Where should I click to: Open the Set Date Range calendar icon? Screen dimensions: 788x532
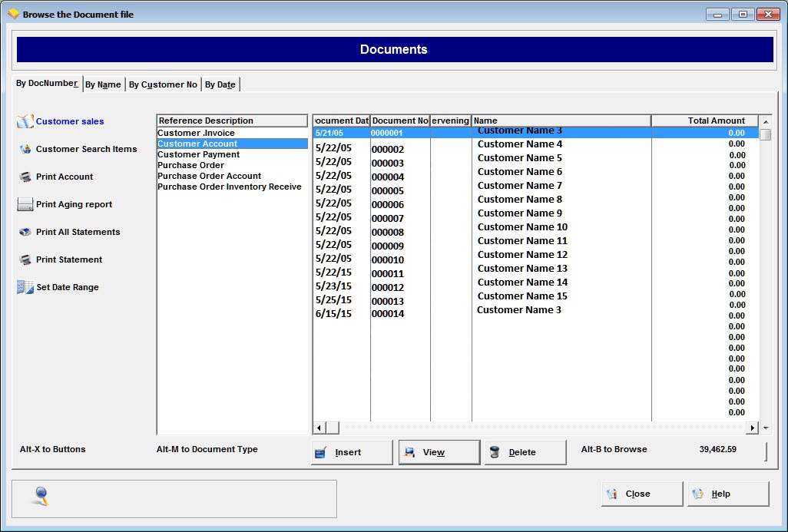click(x=25, y=287)
